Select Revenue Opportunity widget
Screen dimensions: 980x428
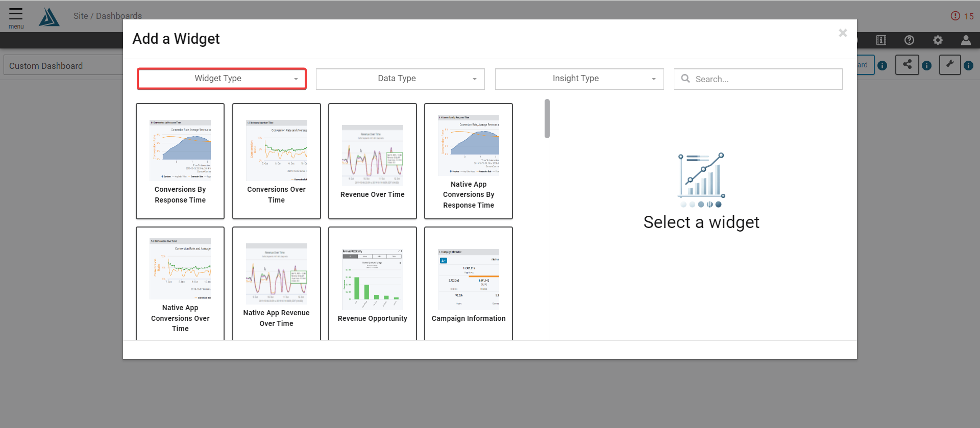click(373, 284)
